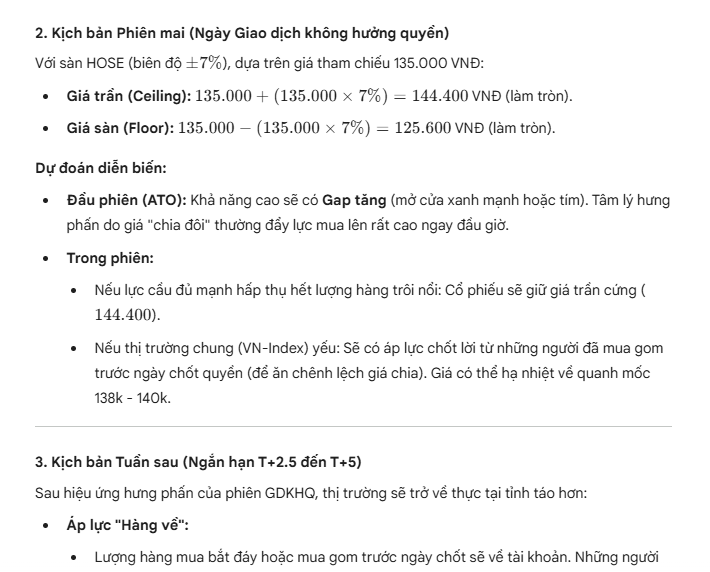Click the "Giá trần (Ceiling):" bold label
710x572 pixels.
(x=125, y=96)
